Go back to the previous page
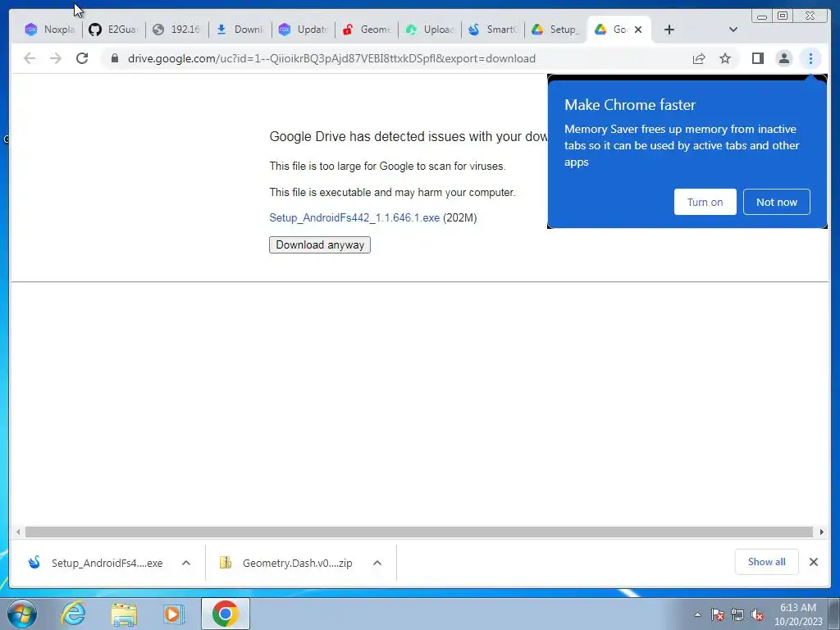Viewport: 840px width, 630px height. (x=30, y=58)
